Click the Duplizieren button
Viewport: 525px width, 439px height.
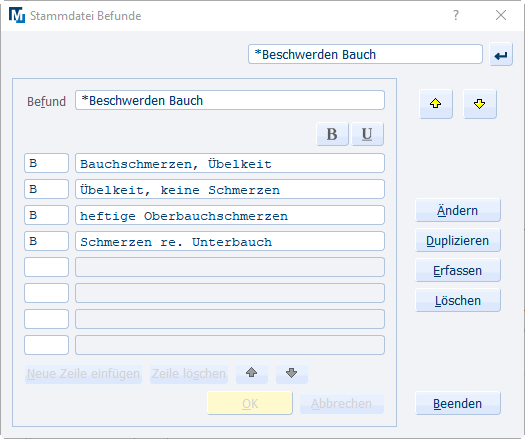pos(458,240)
